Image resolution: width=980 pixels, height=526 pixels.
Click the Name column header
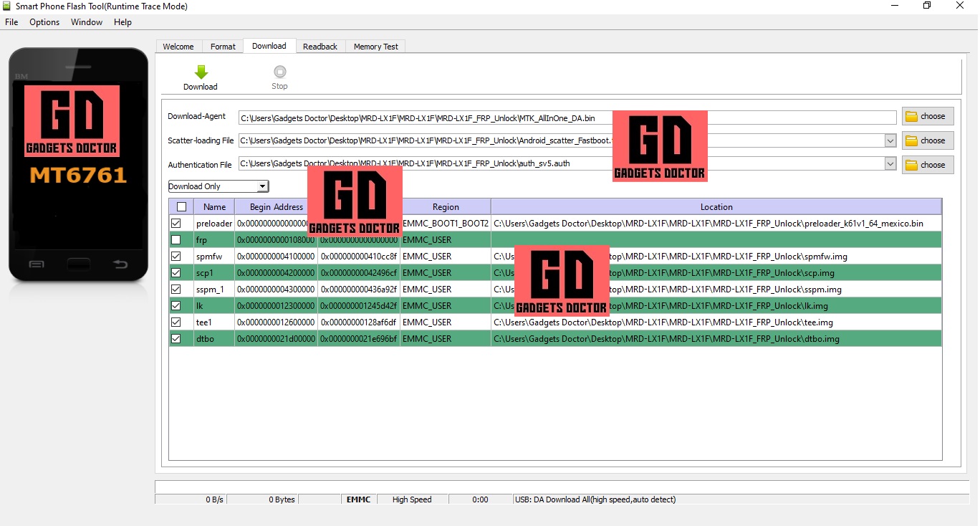tap(214, 207)
